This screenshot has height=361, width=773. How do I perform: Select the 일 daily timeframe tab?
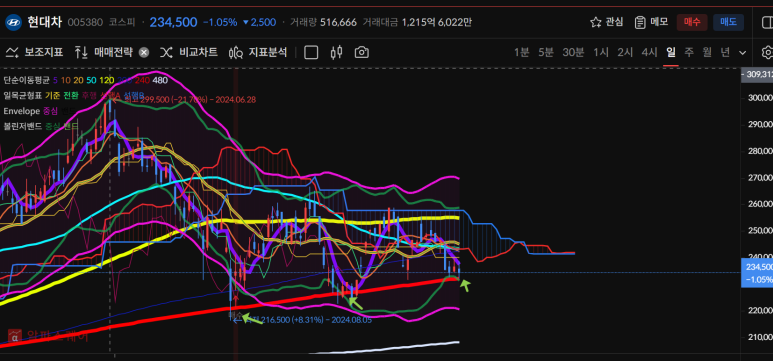pos(671,52)
